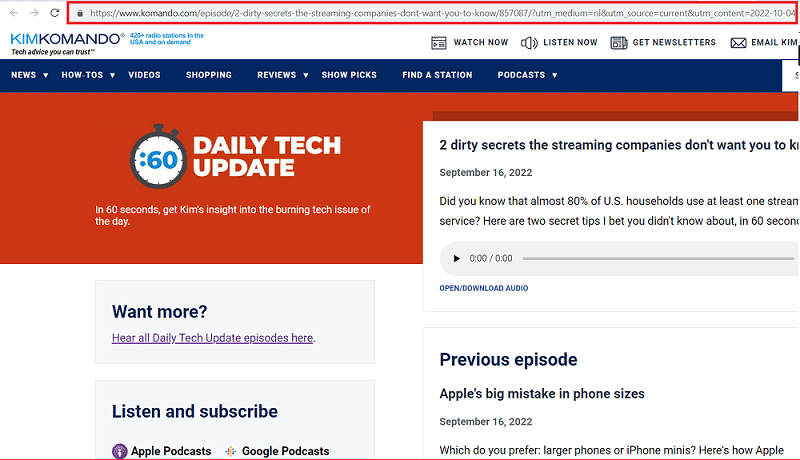Viewport: 800px width, 460px height.
Task: Click the padlock site security icon
Action: pyautogui.click(x=80, y=13)
